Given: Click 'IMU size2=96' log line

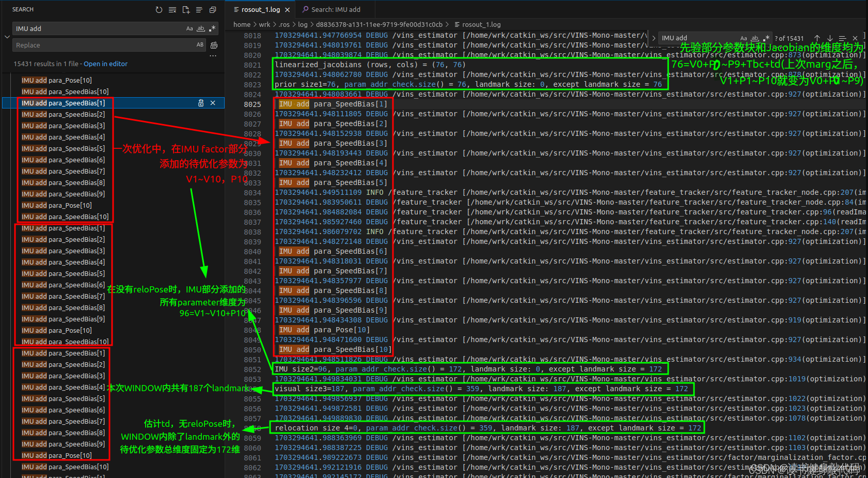Looking at the screenshot, I should pos(468,369).
